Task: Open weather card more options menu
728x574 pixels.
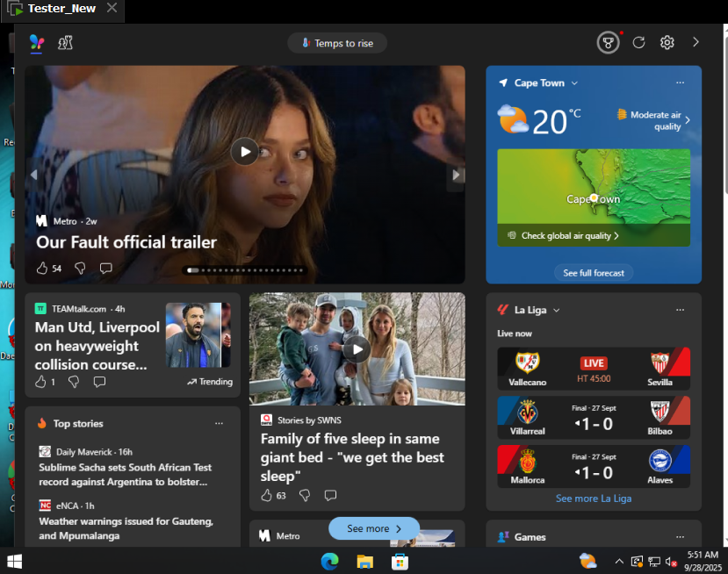Action: (681, 83)
